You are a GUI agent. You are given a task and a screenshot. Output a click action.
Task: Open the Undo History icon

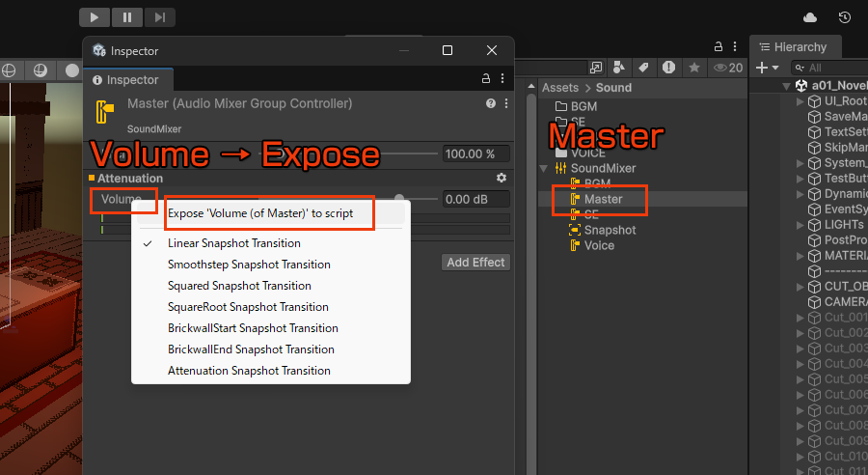(845, 17)
